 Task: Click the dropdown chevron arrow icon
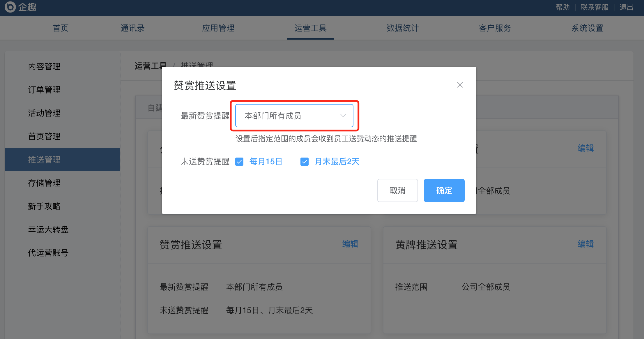click(x=343, y=116)
